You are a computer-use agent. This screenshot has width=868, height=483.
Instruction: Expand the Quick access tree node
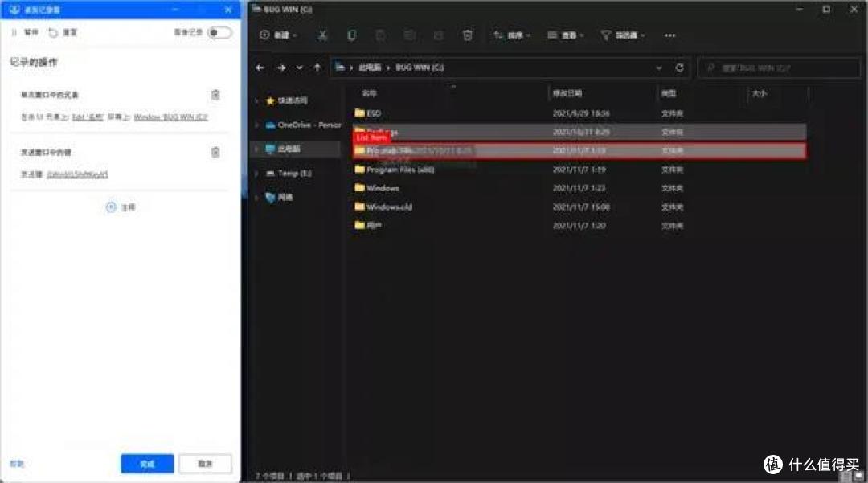coord(256,100)
